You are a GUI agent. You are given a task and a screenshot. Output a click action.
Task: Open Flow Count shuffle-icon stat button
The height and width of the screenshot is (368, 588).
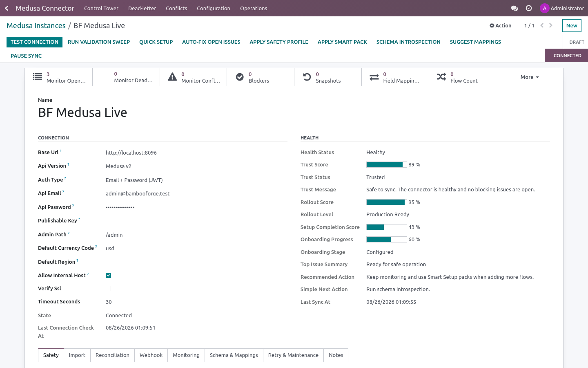tap(462, 77)
